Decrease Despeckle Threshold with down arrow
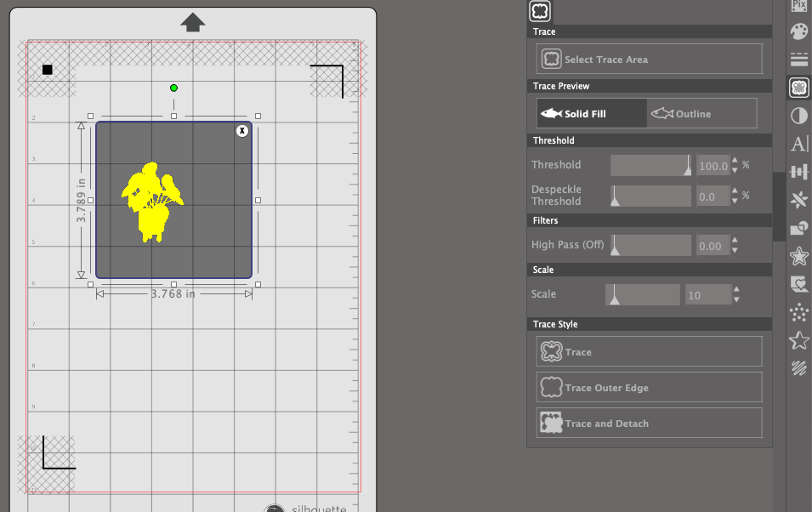This screenshot has height=512, width=812. click(x=735, y=201)
